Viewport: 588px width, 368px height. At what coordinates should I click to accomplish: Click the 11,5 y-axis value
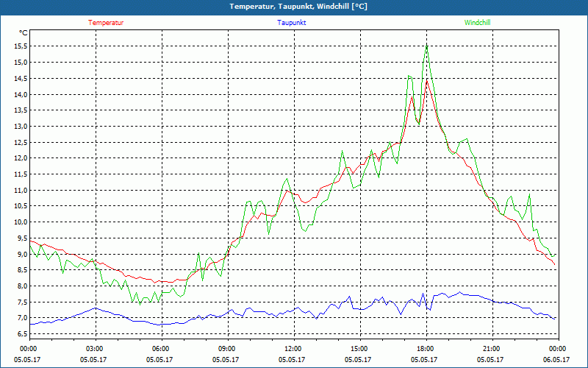point(21,174)
